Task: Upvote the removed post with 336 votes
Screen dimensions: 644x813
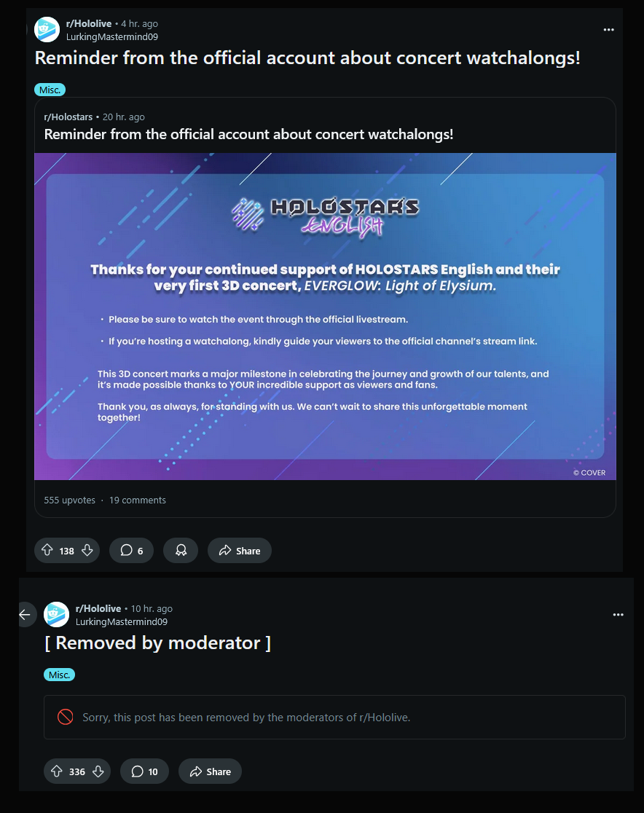Action: [57, 771]
